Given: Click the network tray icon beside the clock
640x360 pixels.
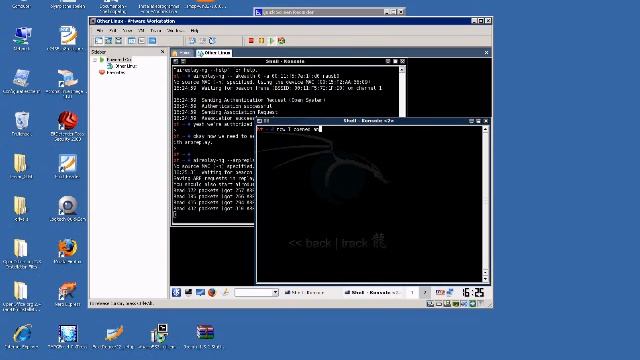Looking at the screenshot, I should pyautogui.click(x=450, y=292).
